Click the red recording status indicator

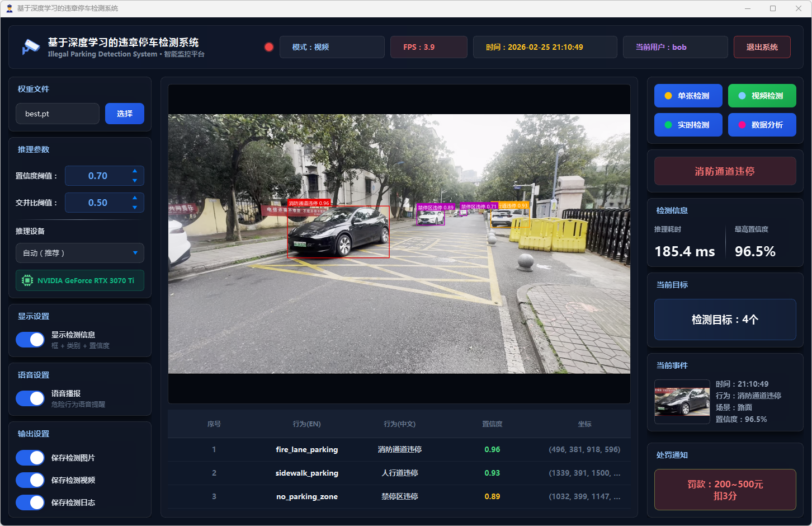(269, 47)
